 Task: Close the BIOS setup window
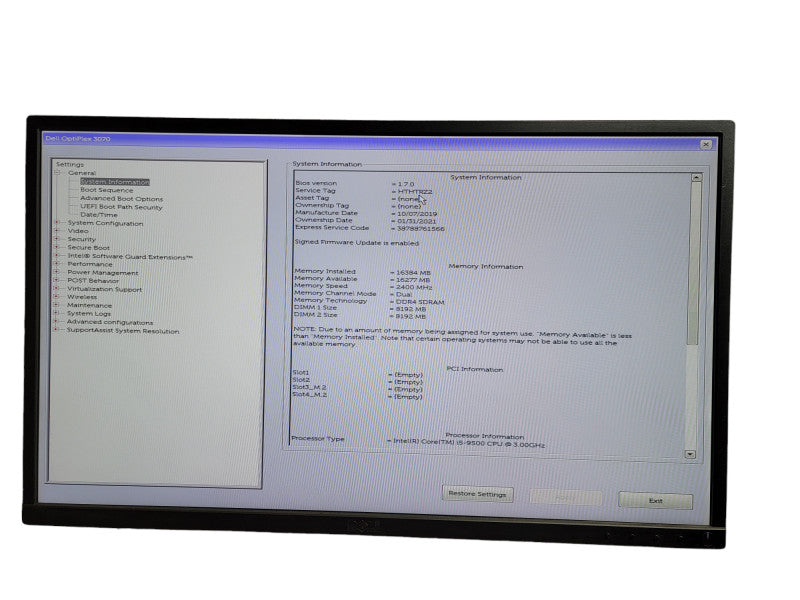click(706, 144)
